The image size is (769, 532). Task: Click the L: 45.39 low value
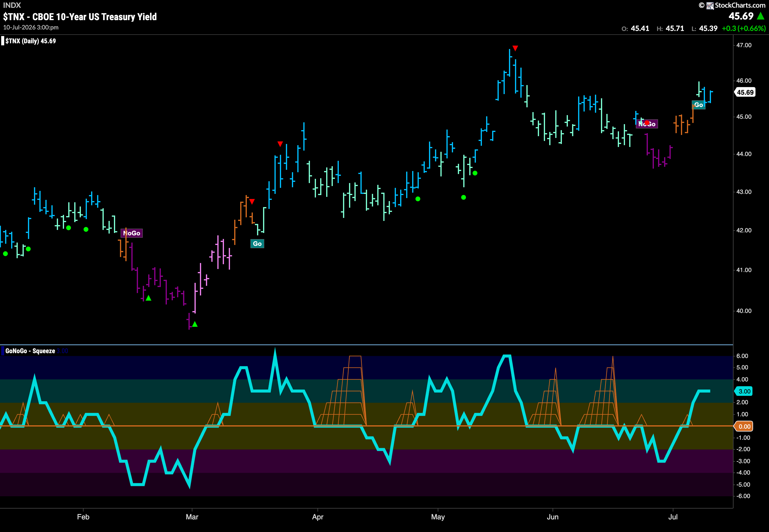(x=704, y=29)
